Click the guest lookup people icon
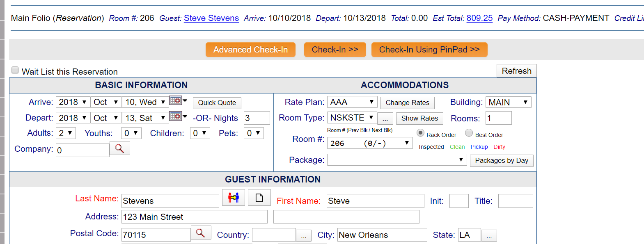This screenshot has height=244, width=644. 234,197
